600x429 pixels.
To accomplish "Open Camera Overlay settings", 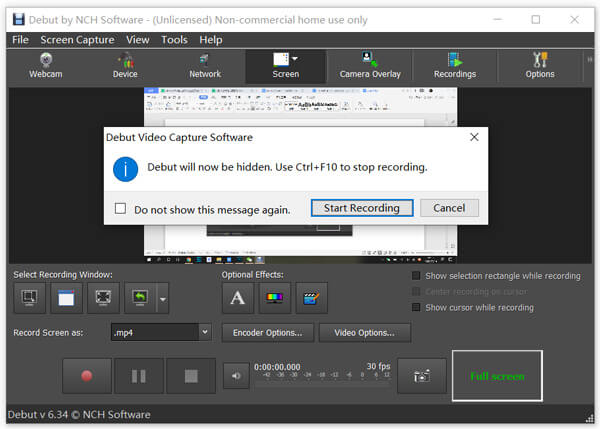I will coord(370,66).
